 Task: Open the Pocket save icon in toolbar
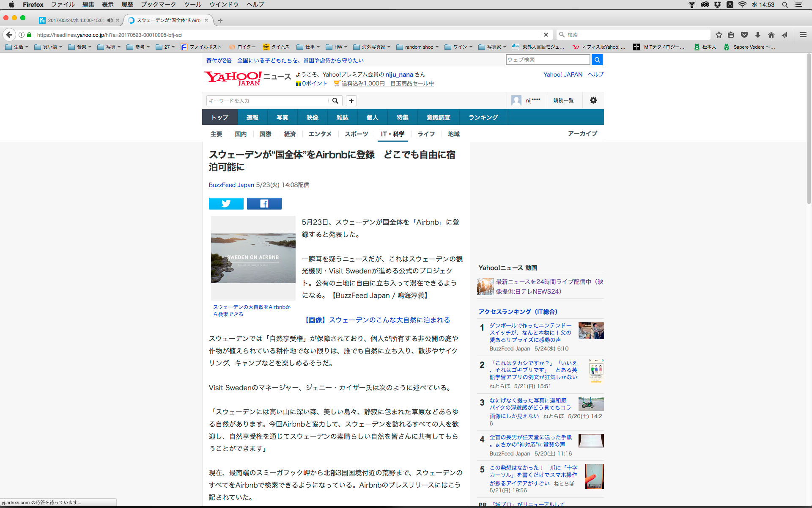tap(744, 35)
